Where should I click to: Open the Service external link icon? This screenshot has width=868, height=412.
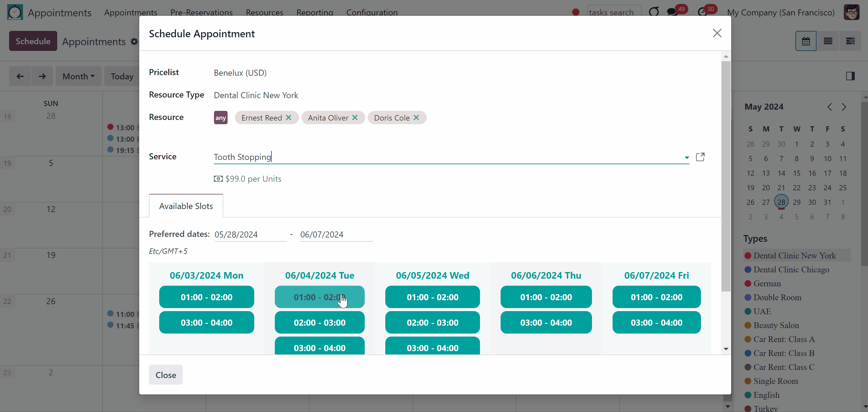pyautogui.click(x=700, y=157)
